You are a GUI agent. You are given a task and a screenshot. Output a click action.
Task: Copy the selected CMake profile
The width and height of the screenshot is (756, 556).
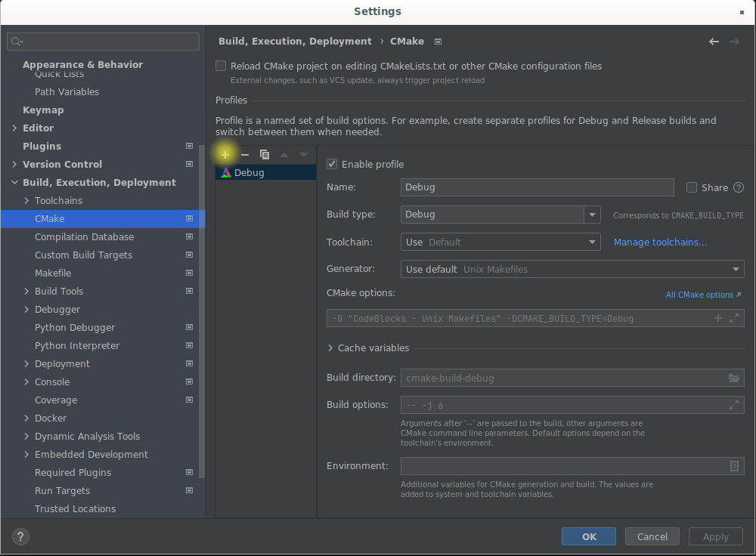(265, 155)
